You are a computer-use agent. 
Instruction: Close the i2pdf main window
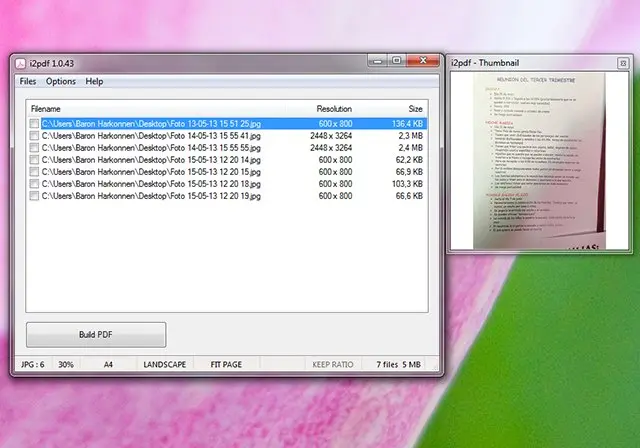pos(422,61)
